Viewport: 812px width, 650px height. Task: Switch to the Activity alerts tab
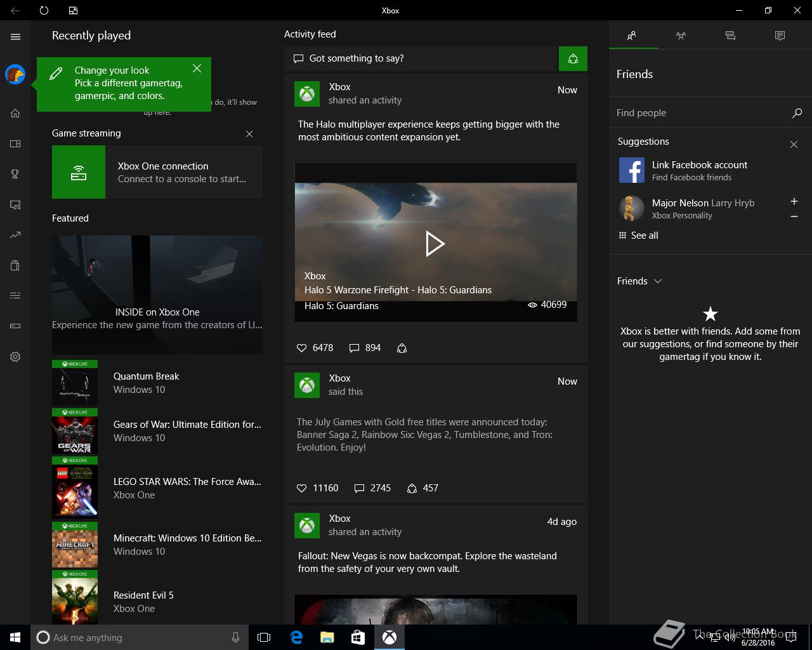(x=780, y=36)
